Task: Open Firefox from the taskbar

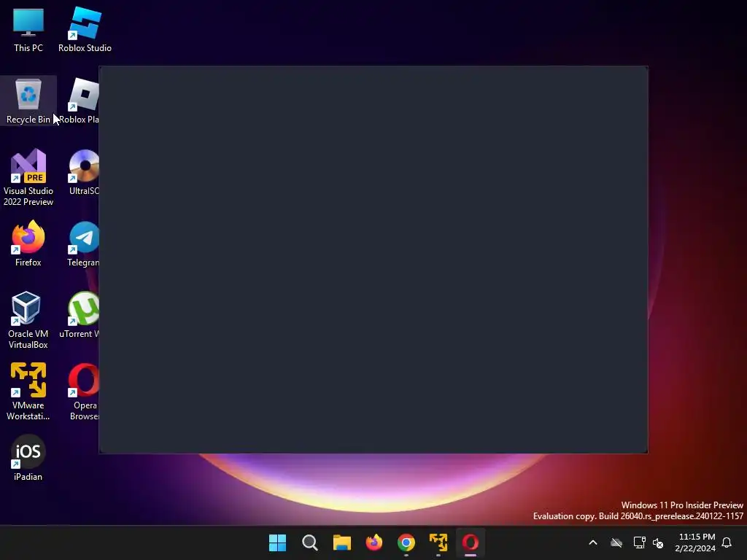Action: coord(374,542)
